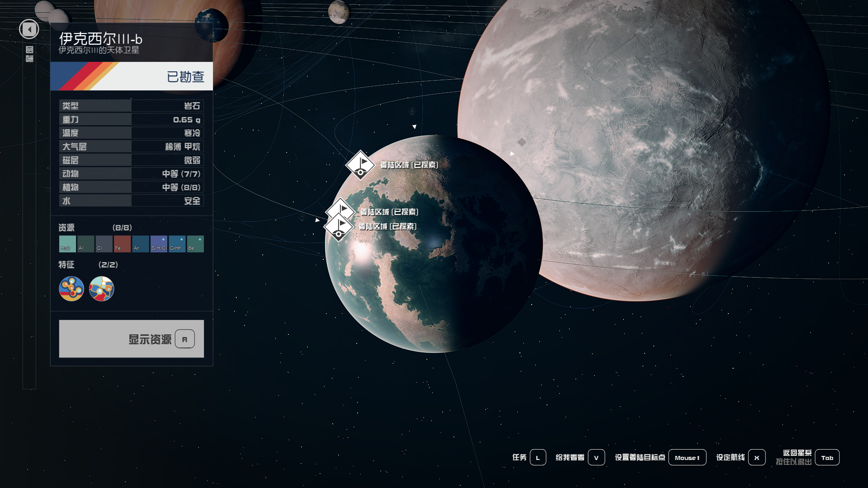Select the H2O resource tile

pyautogui.click(x=67, y=244)
